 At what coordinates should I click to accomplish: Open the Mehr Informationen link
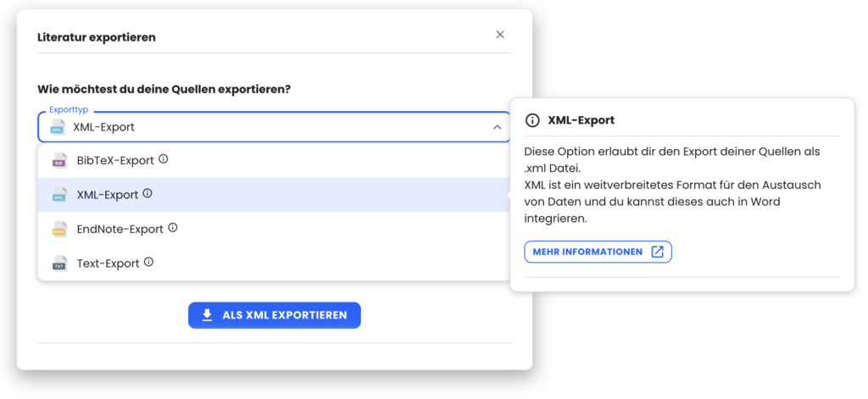pos(598,252)
